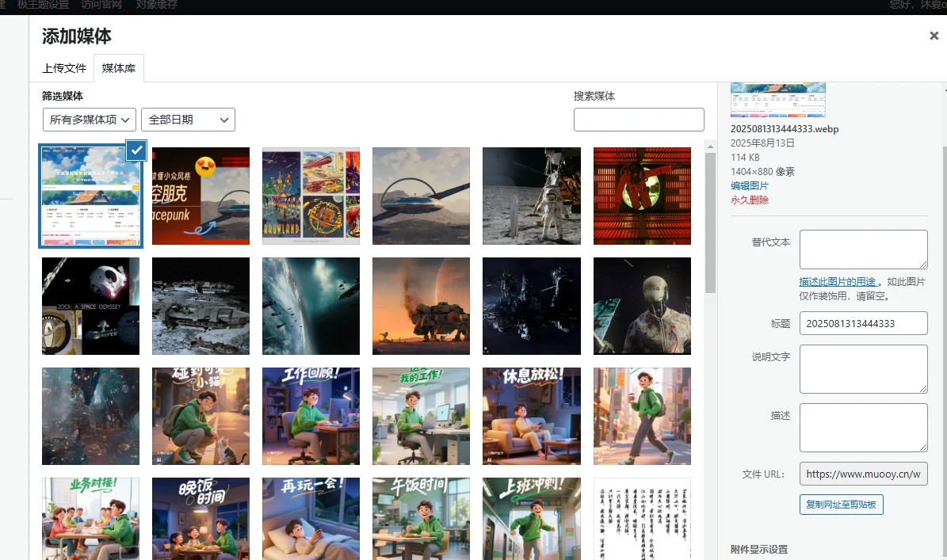Close the Add Media dialog
Viewport: 947px width, 560px height.
[x=934, y=36]
